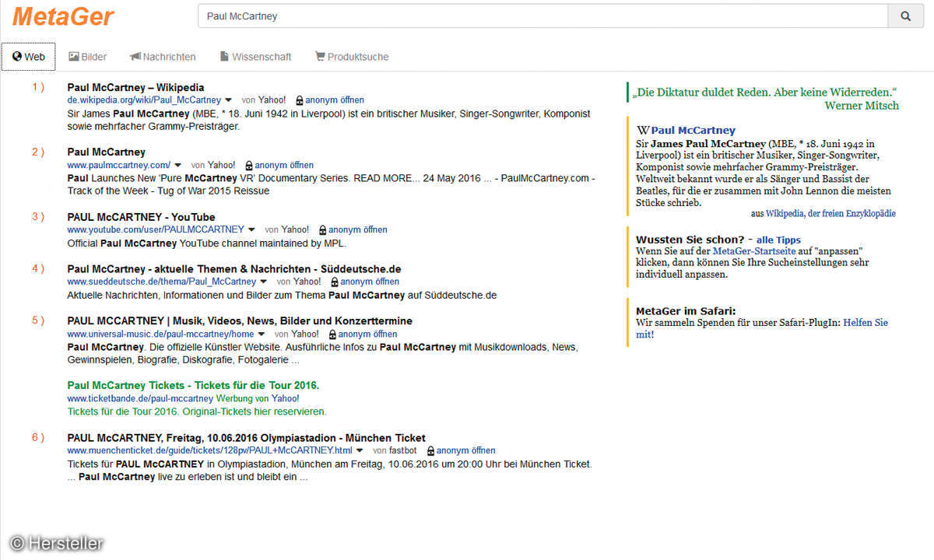934x560 pixels.
Task: Click de.wikipedia.org/wiki/Paul_McCartney URL
Action: click(144, 100)
